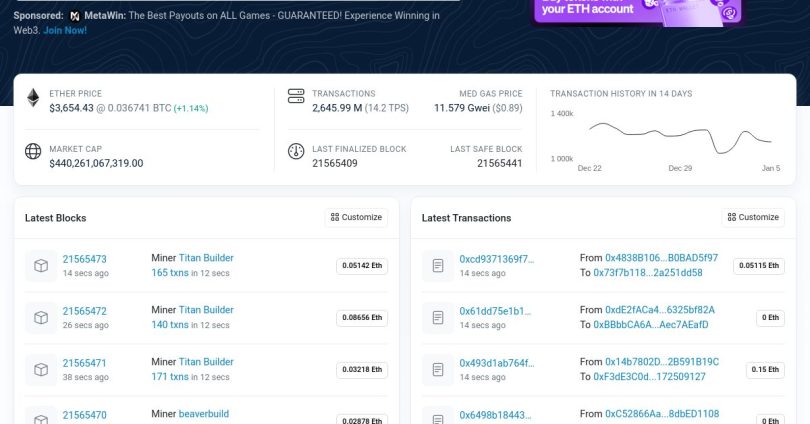This screenshot has height=424, width=810.
Task: Click the cube icon for block 21565472
Action: [x=41, y=317]
